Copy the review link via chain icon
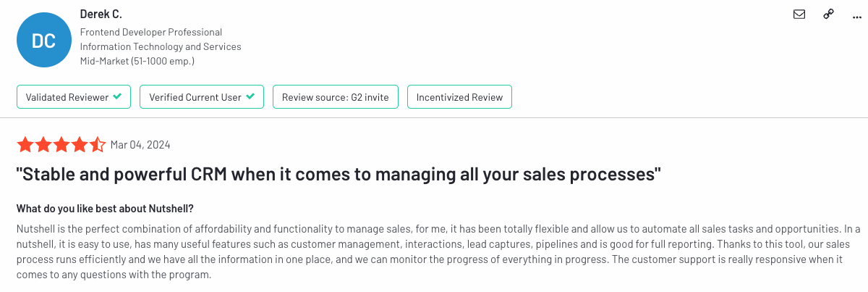 click(x=829, y=14)
